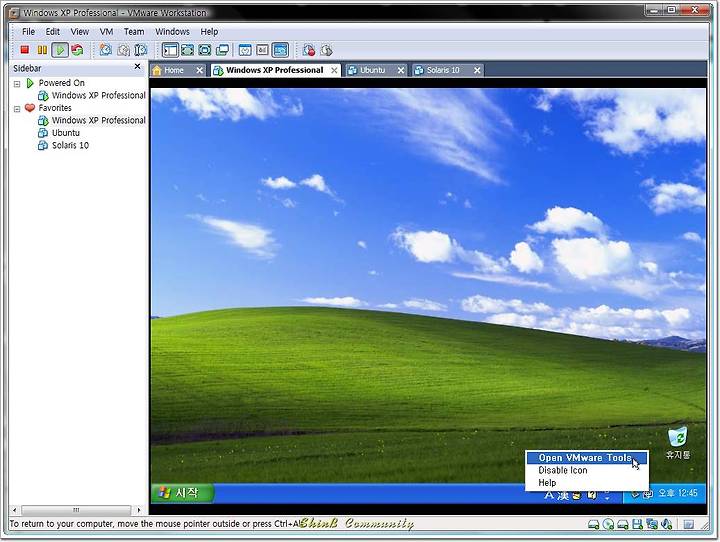Close the Sidebar panel
Viewport: 720px width, 542px height.
coord(137,67)
